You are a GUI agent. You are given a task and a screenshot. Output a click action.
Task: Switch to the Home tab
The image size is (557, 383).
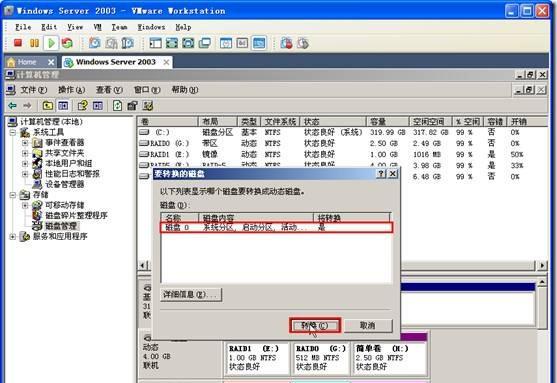pyautogui.click(x=31, y=62)
